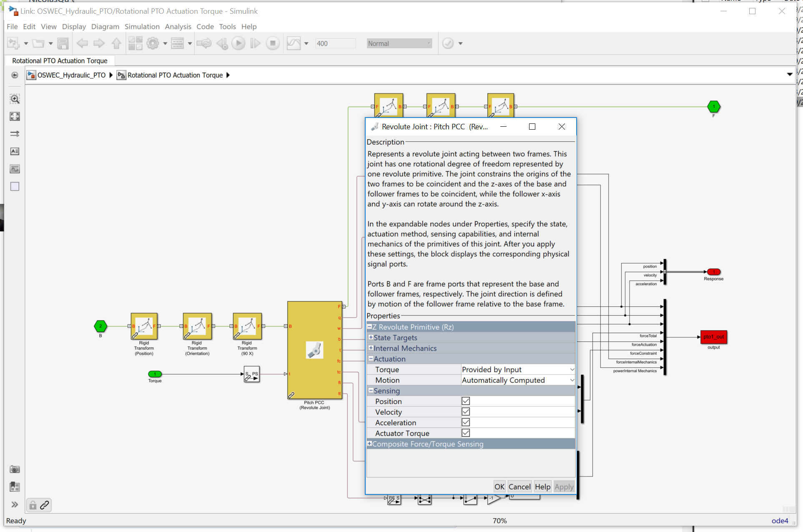Expand the State Targets node

point(371,337)
